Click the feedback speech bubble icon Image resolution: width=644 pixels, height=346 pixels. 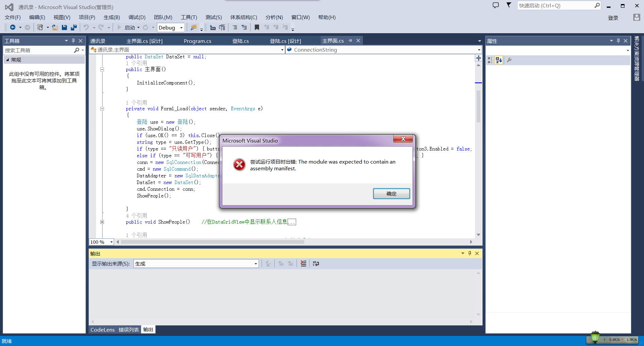(496, 5)
